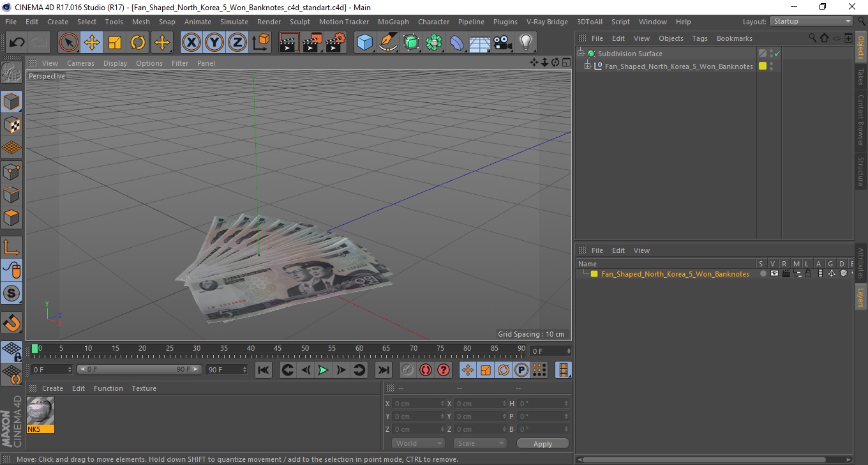Select the Live Selection tool
Screen dimensions: 868x465
click(69, 43)
